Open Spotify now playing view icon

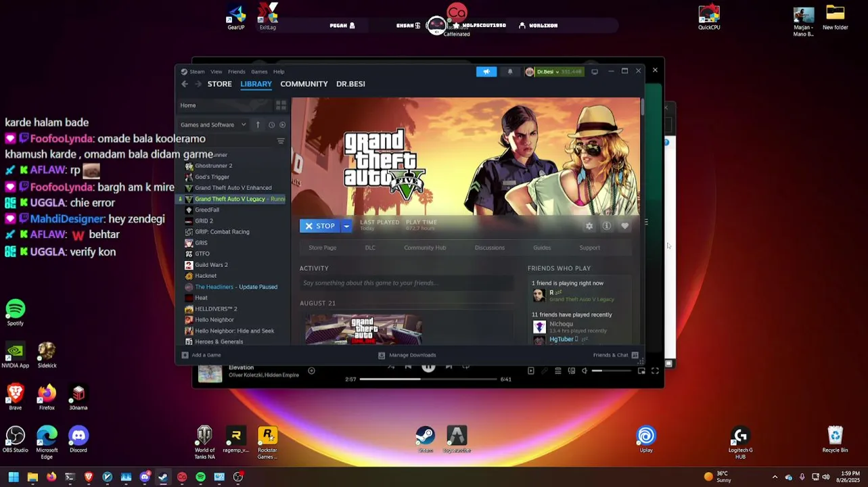point(531,371)
